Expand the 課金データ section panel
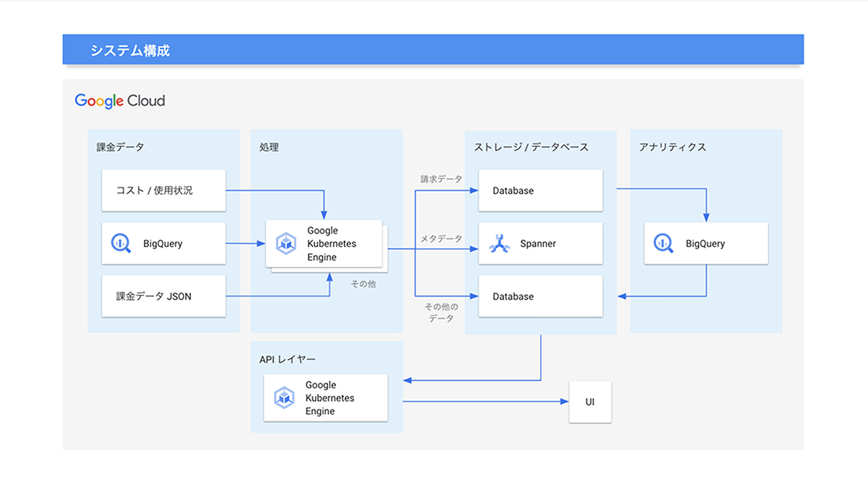The image size is (868, 492). click(x=118, y=147)
